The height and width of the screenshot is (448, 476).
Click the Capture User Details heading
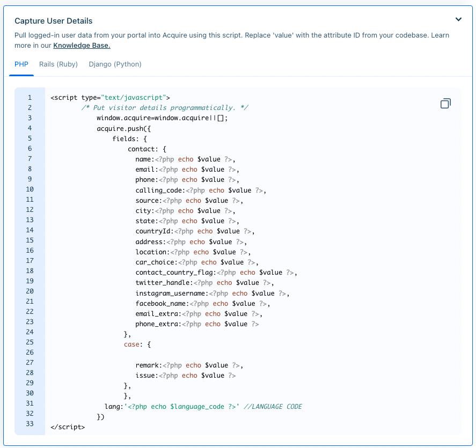pos(54,21)
